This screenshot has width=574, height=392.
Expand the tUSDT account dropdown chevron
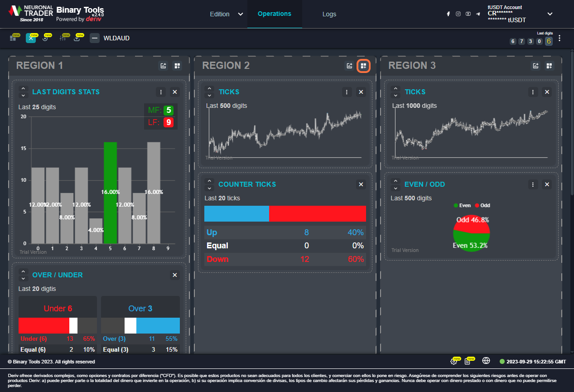coord(550,14)
